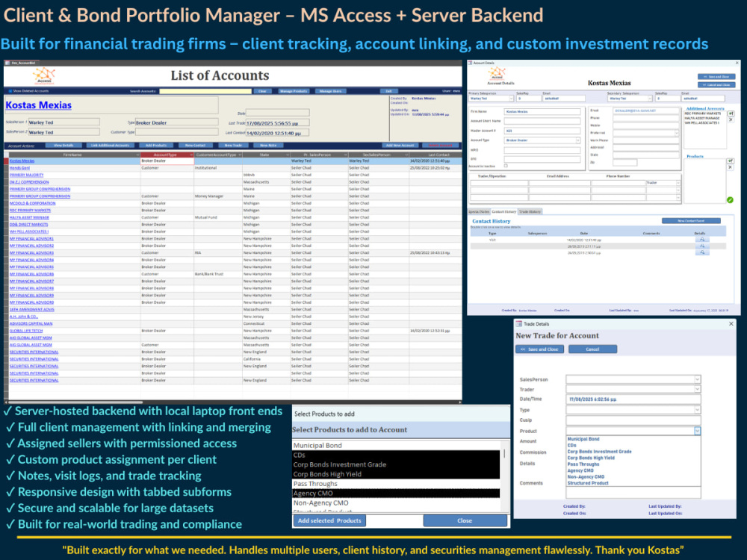Click Clear button beside Search Accounts

click(262, 91)
